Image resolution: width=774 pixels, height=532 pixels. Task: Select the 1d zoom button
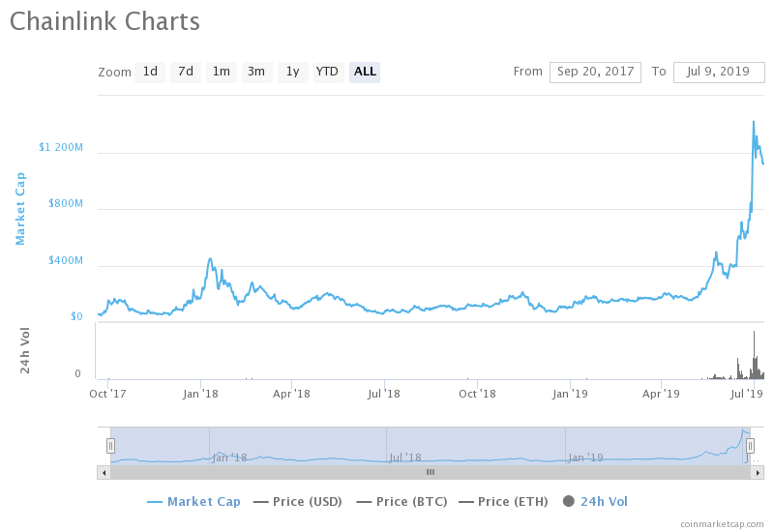[150, 72]
